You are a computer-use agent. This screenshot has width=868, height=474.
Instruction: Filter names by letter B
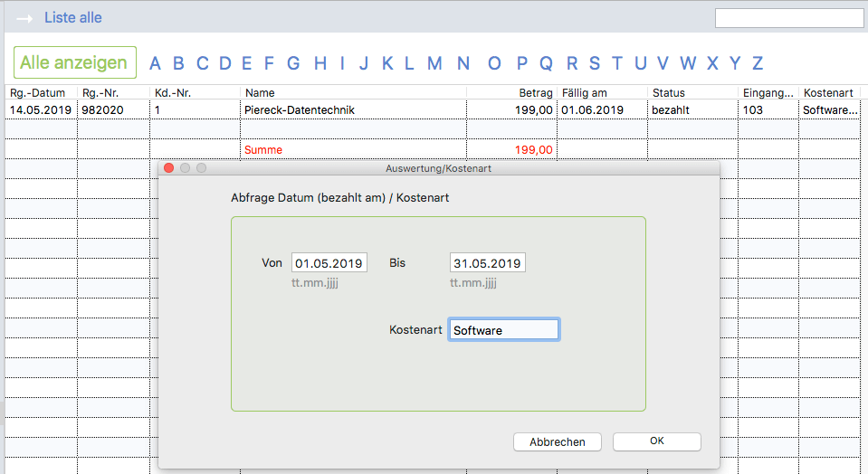pyautogui.click(x=178, y=63)
